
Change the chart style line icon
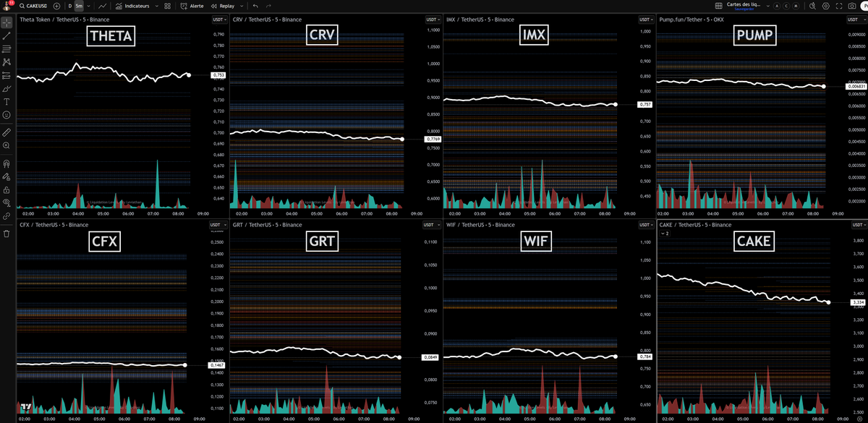102,6
